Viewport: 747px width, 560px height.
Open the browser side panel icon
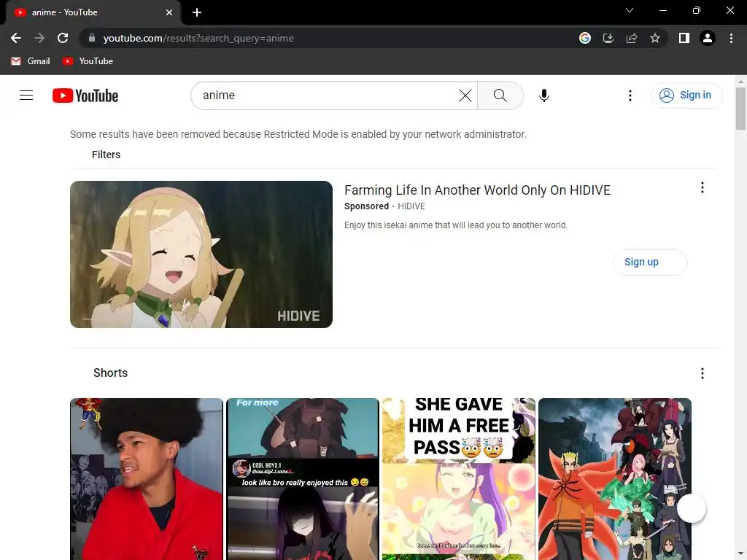[x=684, y=38]
